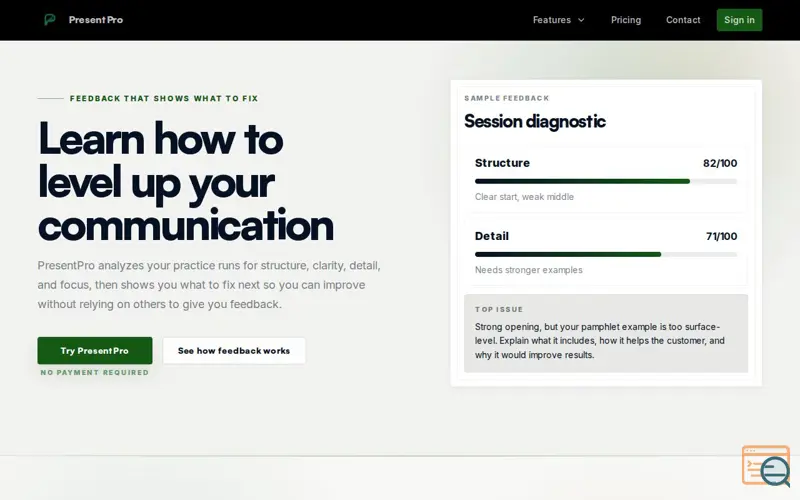Click the Sign in button
The width and height of the screenshot is (800, 500).
point(739,20)
